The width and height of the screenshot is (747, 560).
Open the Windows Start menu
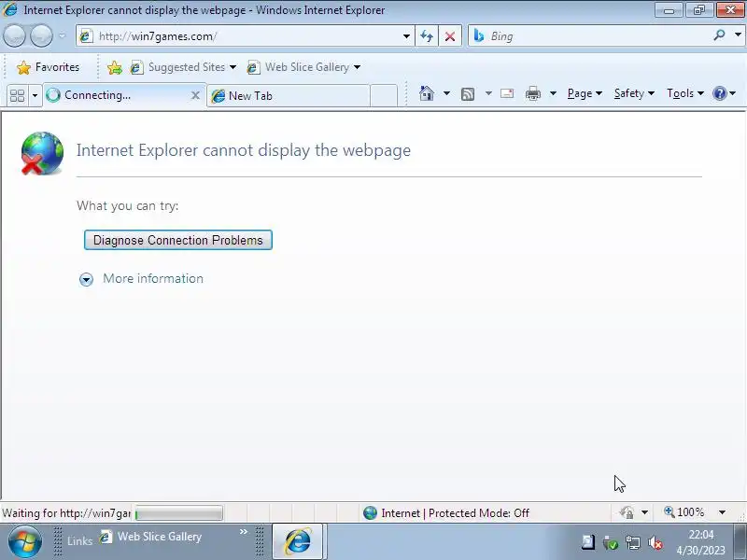pyautogui.click(x=24, y=542)
